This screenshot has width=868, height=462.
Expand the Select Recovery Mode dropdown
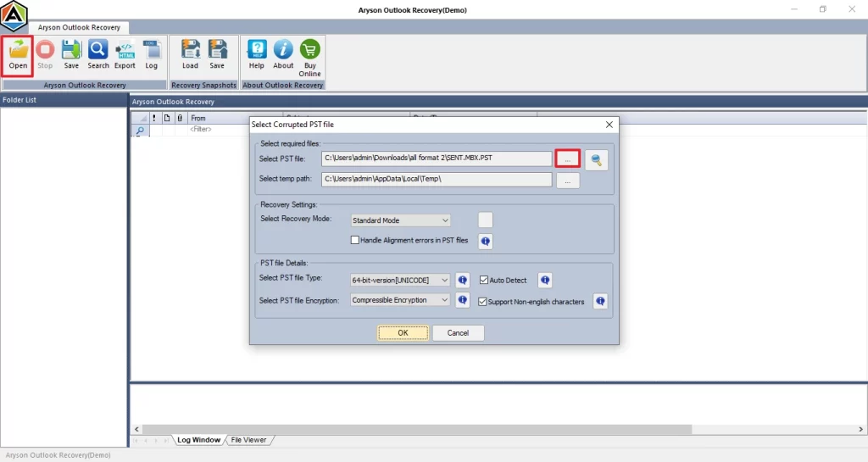400,220
